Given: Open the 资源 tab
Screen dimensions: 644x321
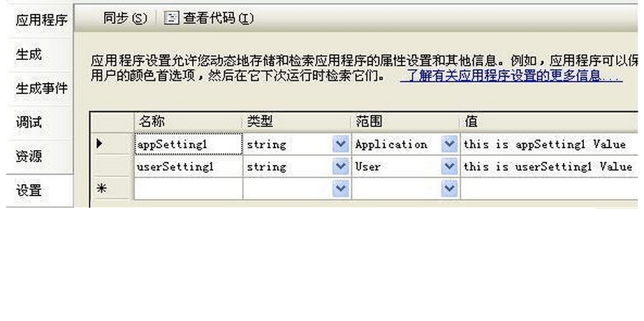Looking at the screenshot, I should point(41,156).
